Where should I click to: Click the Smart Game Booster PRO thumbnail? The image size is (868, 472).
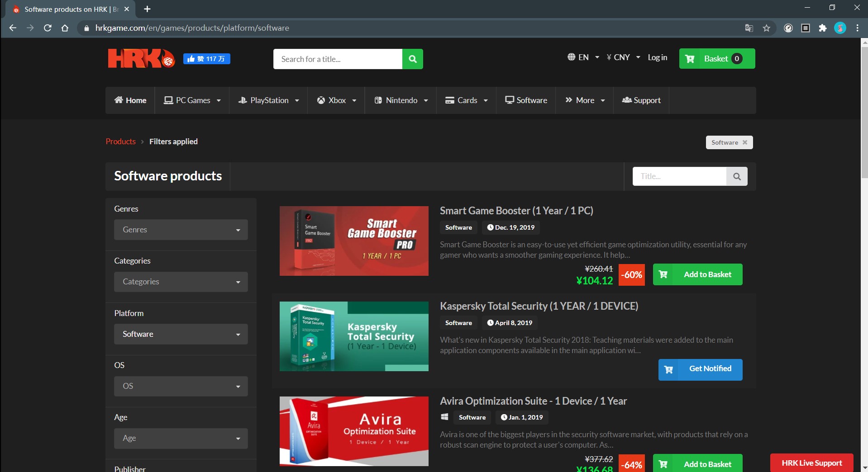click(354, 241)
